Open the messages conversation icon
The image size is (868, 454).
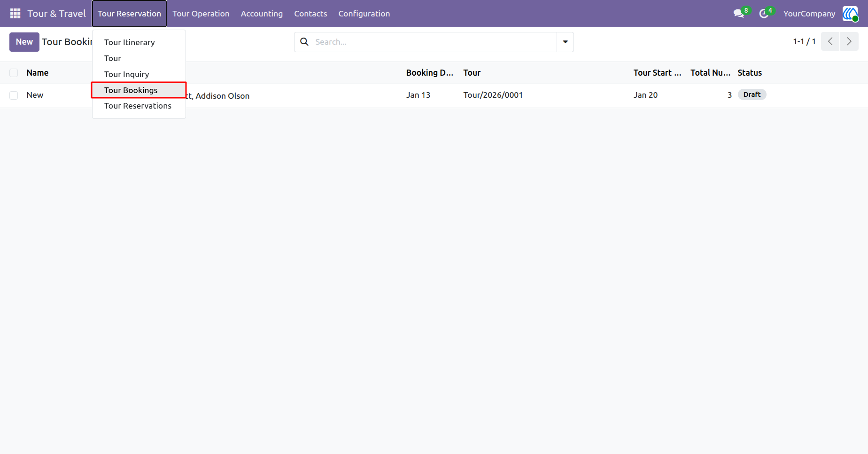click(x=739, y=14)
